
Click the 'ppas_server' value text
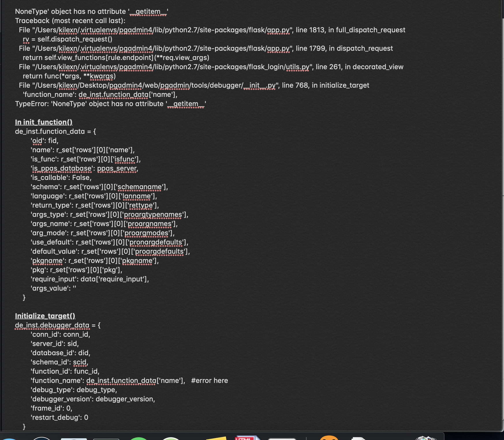coord(117,168)
